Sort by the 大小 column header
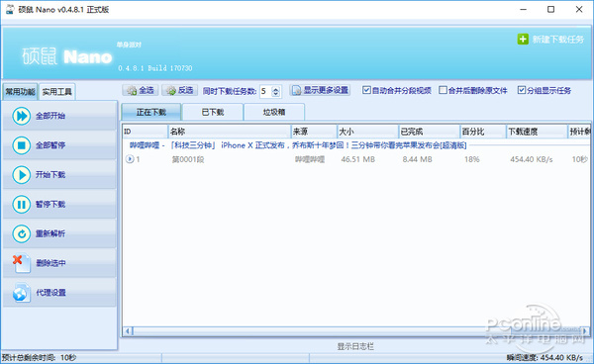This screenshot has height=364, width=594. (x=367, y=132)
